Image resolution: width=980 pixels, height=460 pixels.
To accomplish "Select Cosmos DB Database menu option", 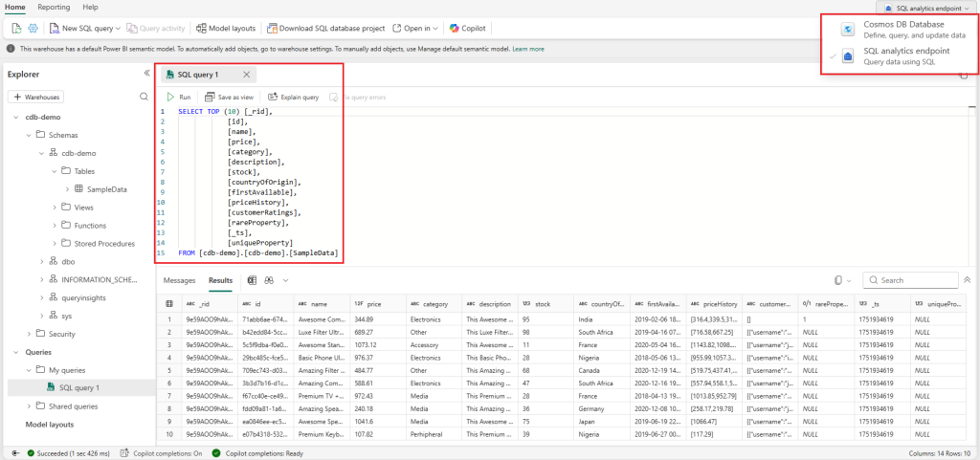I will point(899,30).
